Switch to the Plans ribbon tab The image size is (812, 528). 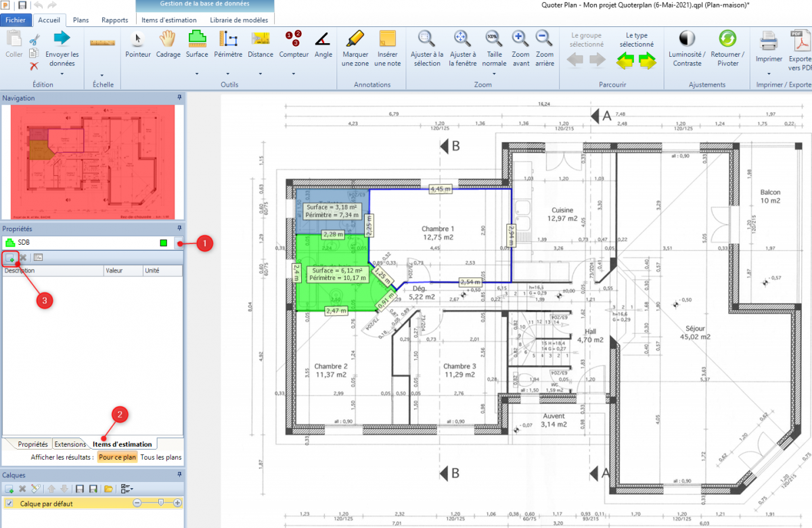(81, 20)
